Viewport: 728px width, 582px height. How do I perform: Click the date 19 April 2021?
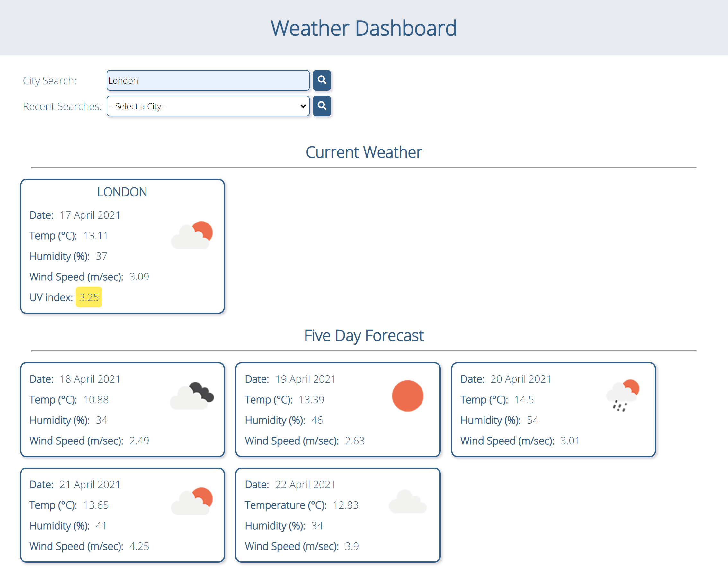coord(305,379)
